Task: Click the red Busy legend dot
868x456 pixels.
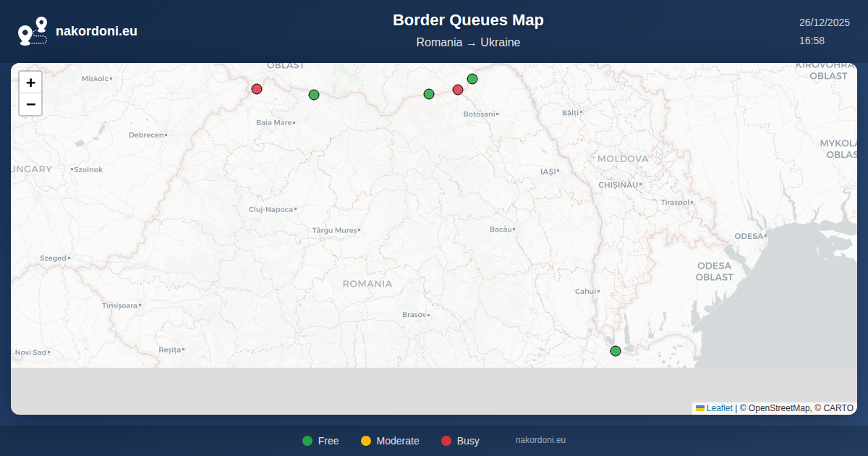Action: [446, 441]
